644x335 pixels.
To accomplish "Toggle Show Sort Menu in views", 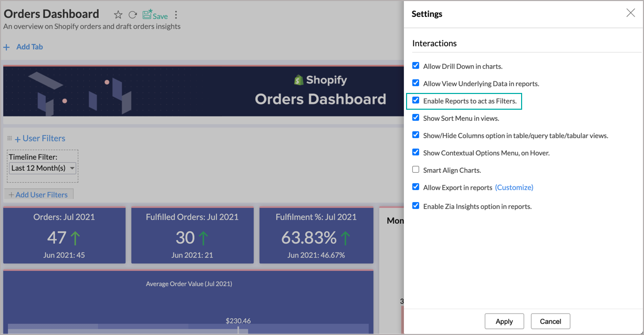I will click(416, 118).
